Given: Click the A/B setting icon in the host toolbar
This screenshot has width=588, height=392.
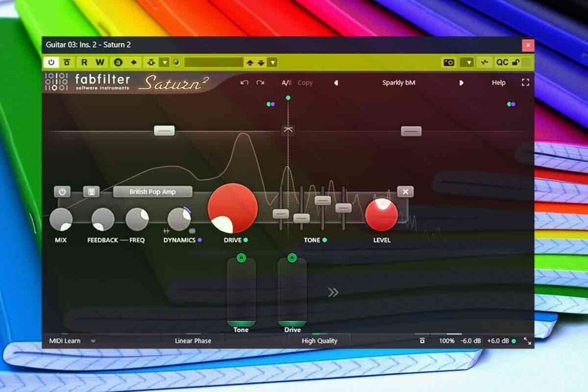Looking at the screenshot, I should [118, 62].
